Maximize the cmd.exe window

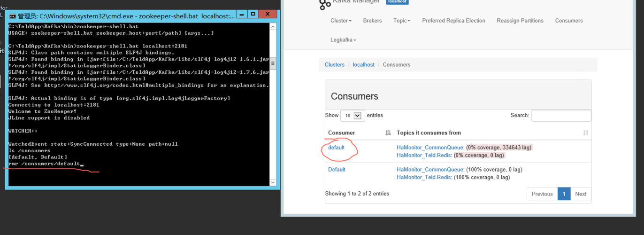pyautogui.click(x=253, y=15)
